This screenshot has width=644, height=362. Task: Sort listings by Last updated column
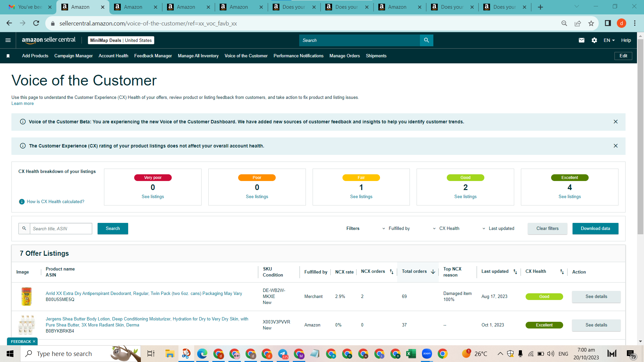(515, 272)
